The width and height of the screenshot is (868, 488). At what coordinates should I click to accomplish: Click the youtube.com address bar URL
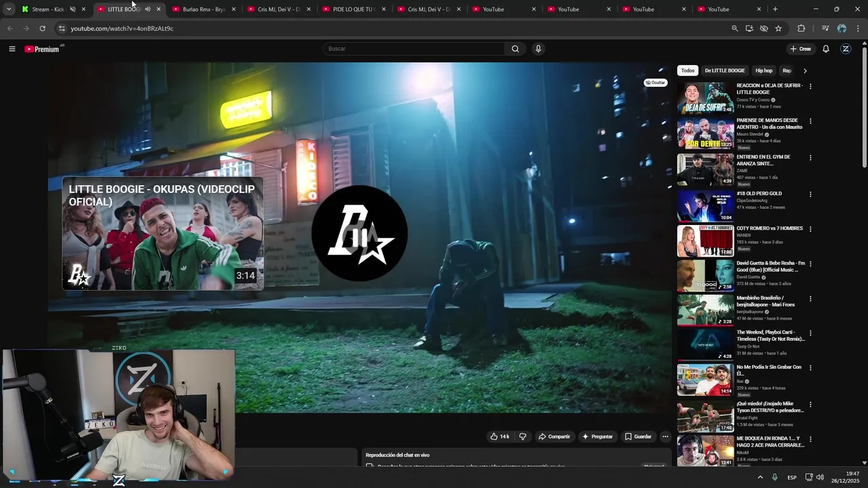click(x=122, y=28)
